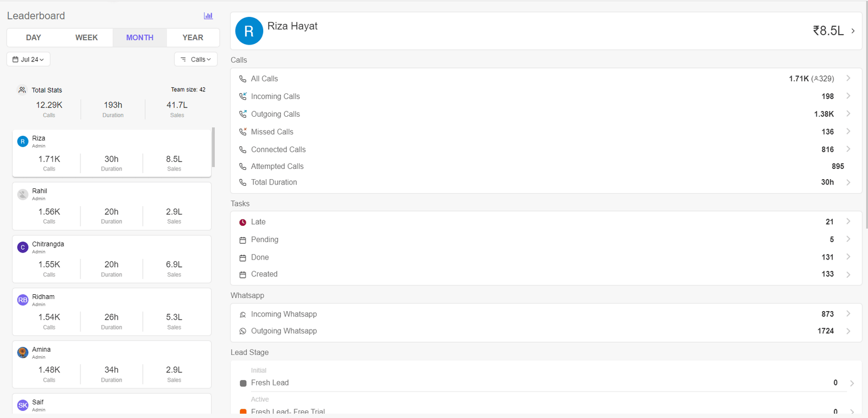Click the Outgoing Calls phone icon

tap(243, 114)
